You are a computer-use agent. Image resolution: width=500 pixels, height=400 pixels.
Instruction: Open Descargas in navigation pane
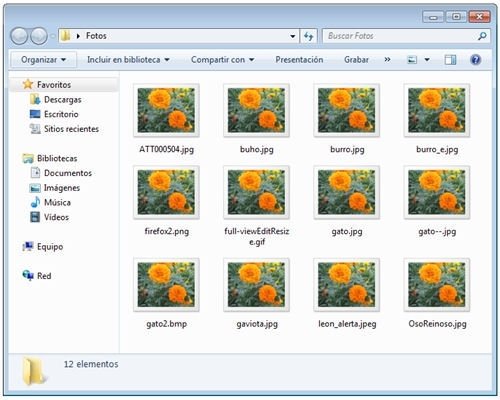(x=63, y=100)
